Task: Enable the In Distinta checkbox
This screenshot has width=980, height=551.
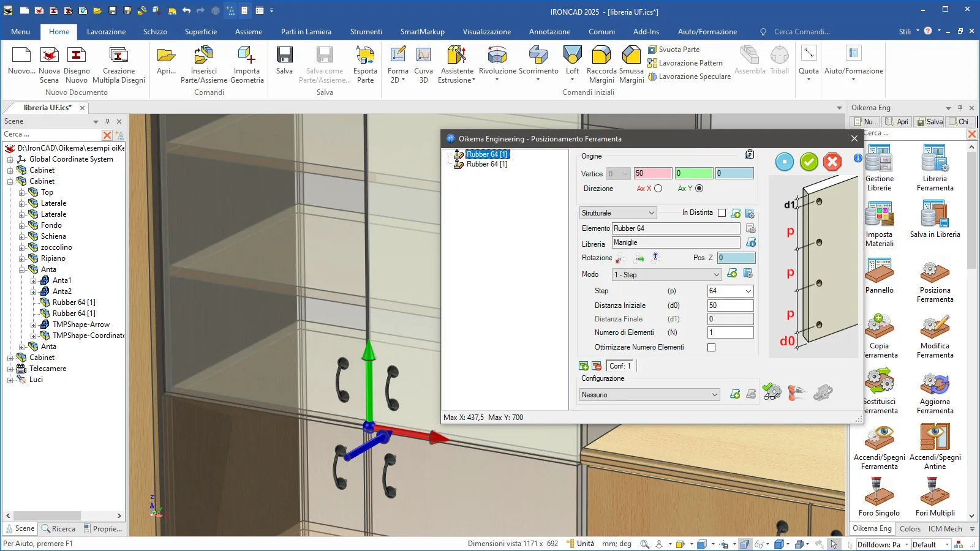Action: pyautogui.click(x=722, y=213)
